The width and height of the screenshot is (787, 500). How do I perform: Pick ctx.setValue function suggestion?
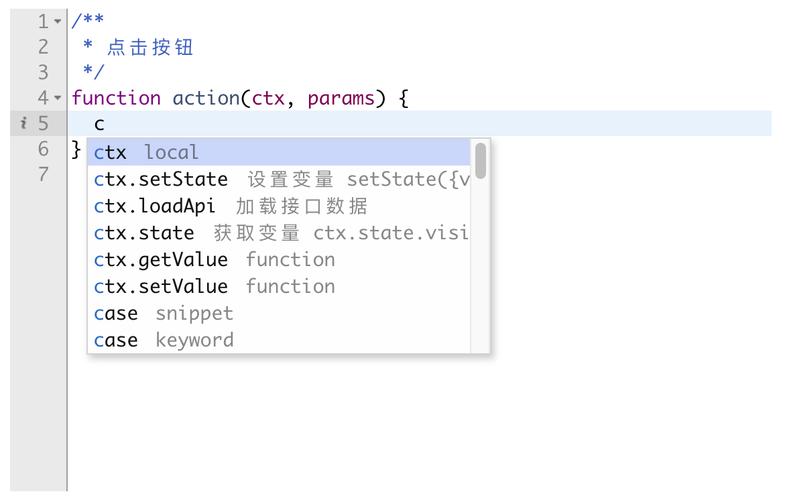[x=279, y=286]
